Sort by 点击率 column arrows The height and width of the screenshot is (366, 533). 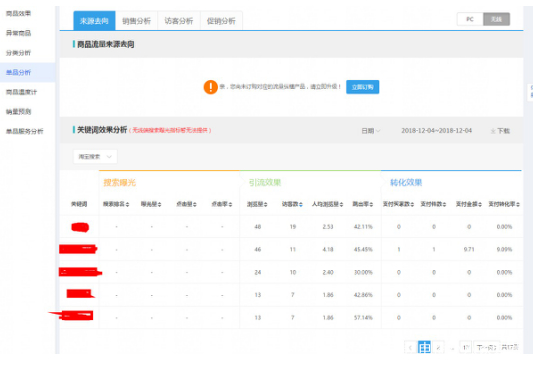230,204
